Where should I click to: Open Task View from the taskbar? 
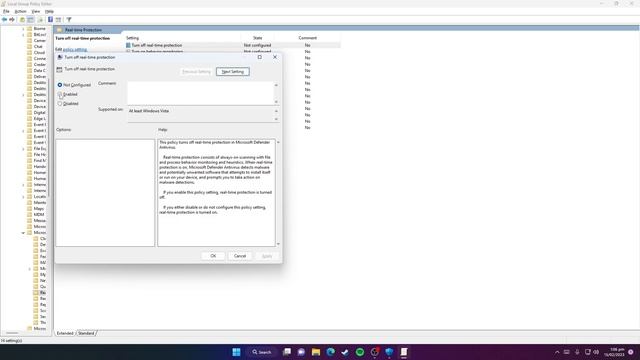pyautogui.click(x=287, y=352)
